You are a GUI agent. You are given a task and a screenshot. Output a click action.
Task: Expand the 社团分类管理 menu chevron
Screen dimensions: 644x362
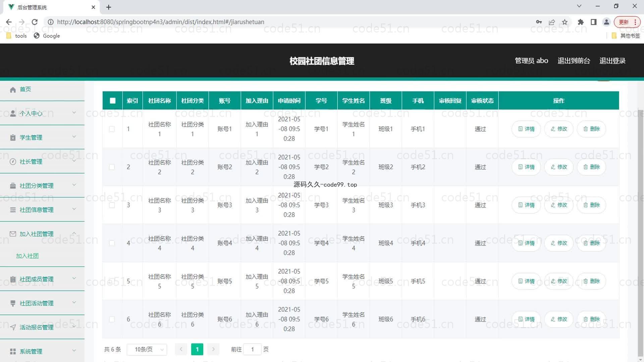[74, 185]
